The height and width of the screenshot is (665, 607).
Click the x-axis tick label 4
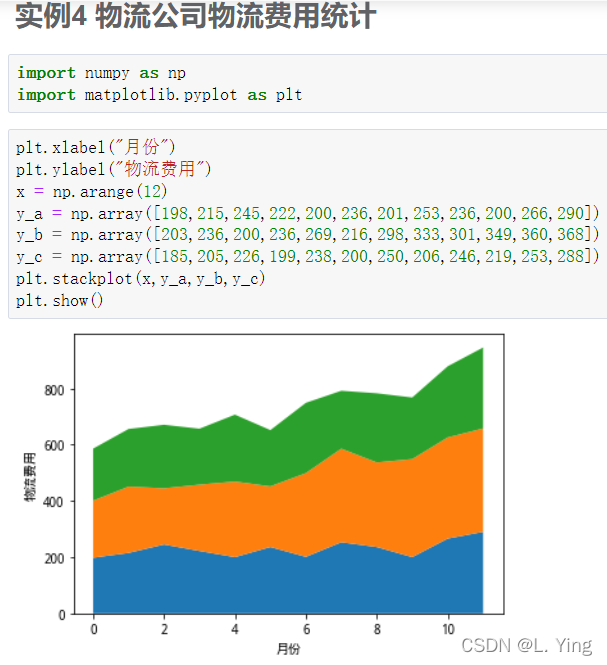coord(235,629)
